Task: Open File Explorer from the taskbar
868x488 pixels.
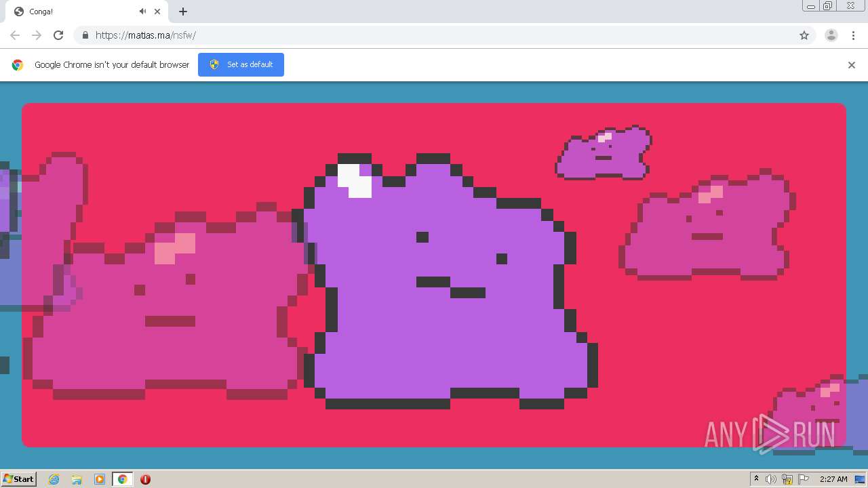Action: click(x=77, y=479)
